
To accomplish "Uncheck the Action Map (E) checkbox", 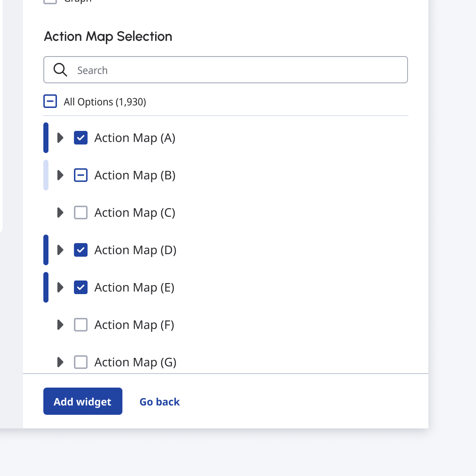I will click(81, 287).
